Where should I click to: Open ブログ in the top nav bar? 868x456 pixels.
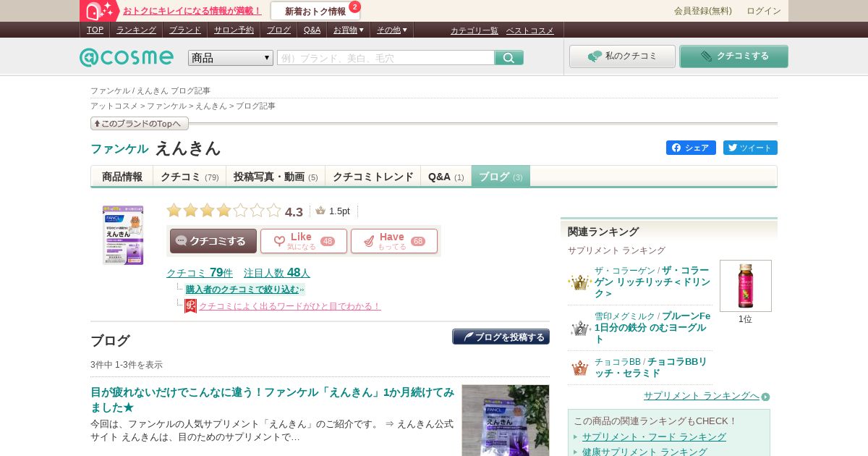[278, 30]
